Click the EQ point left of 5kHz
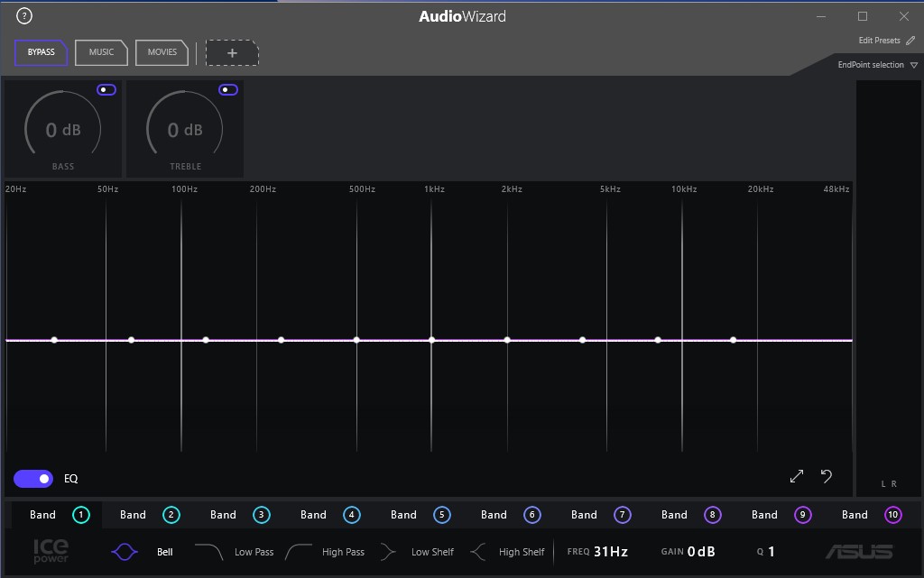924x578 pixels. [582, 340]
